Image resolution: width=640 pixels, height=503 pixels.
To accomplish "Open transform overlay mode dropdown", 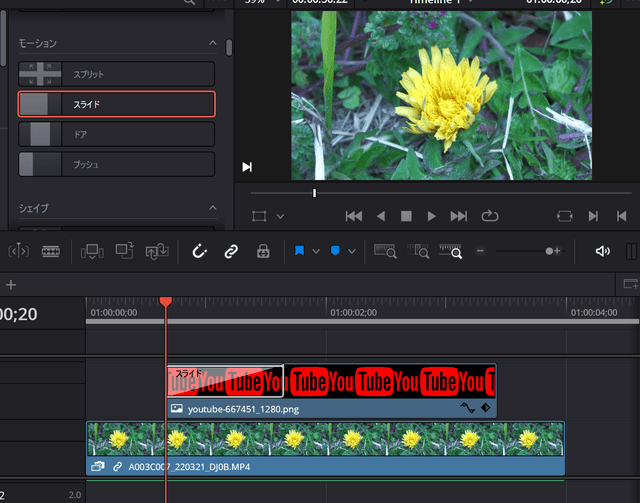I will [280, 216].
